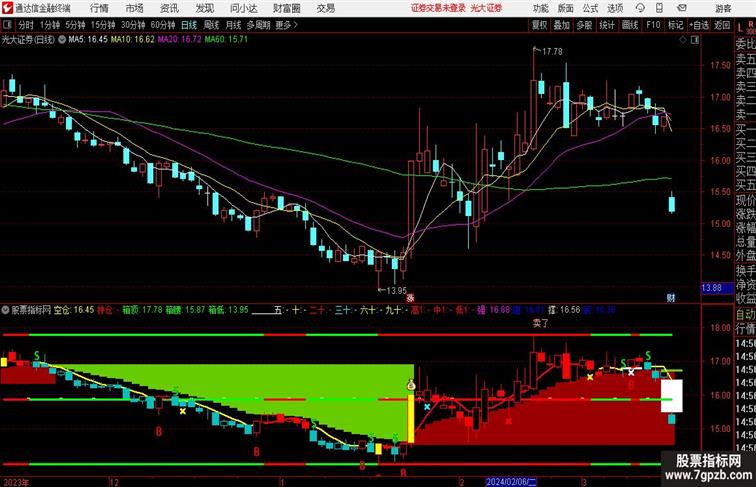Open main chart indicator settings circle icon
The height and width of the screenshot is (487, 756).
(62, 40)
